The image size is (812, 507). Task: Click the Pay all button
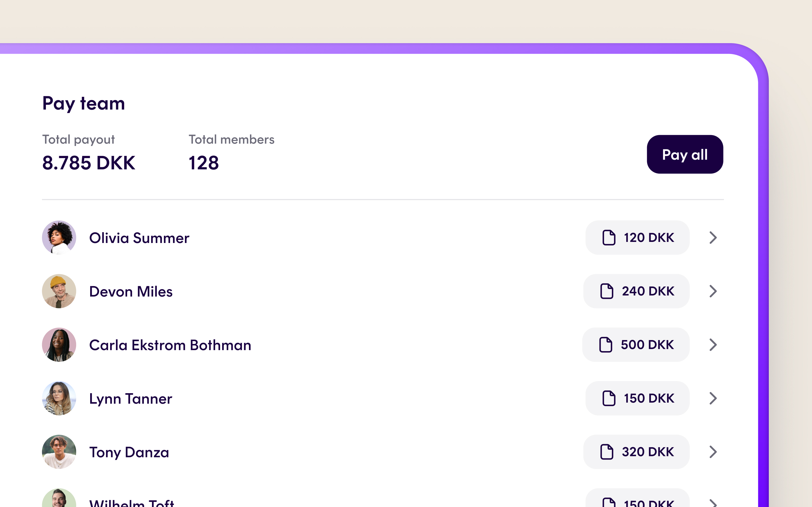pyautogui.click(x=685, y=154)
